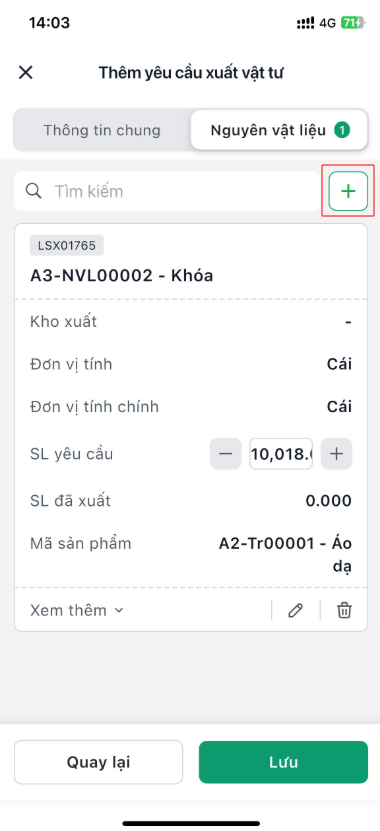Tap the battery indicator in status bar
This screenshot has height=831, width=380.
tap(352, 23)
